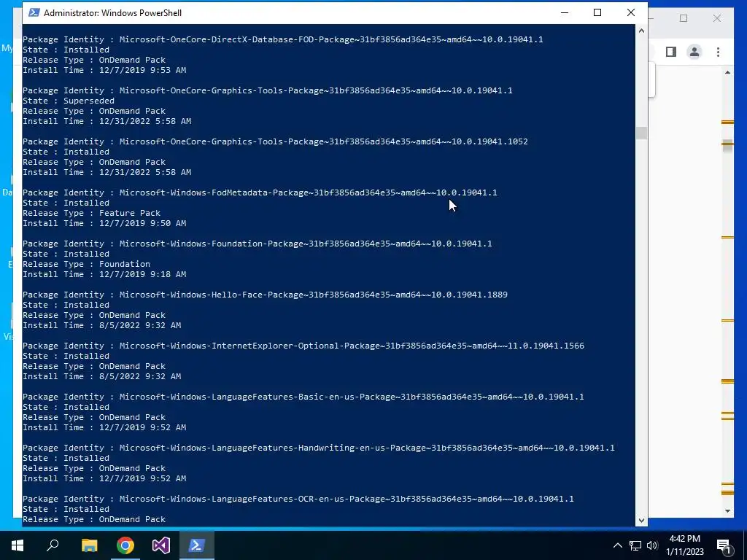Show hidden system tray icons
Viewport: 747px width, 560px height.
tap(617, 545)
